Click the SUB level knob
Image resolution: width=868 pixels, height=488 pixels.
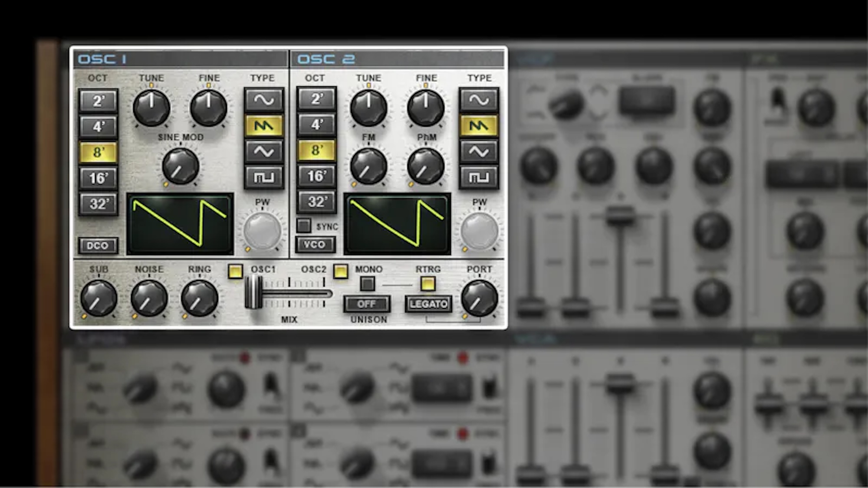click(x=99, y=298)
